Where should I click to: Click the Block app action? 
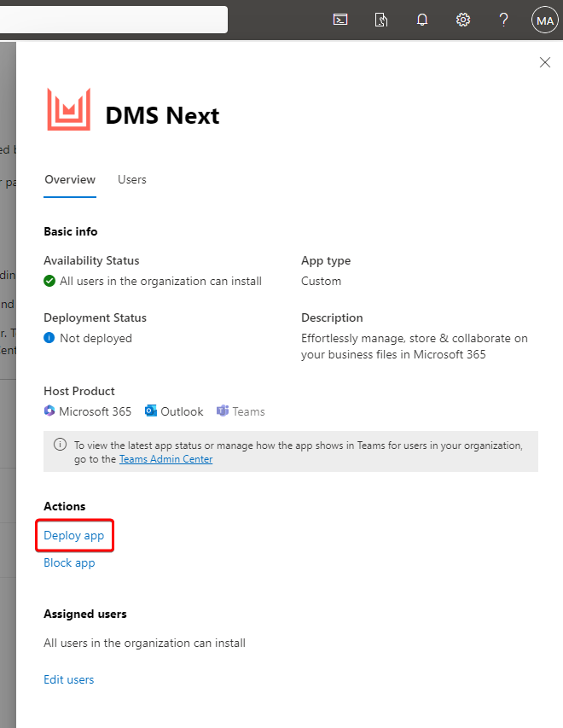tap(69, 562)
